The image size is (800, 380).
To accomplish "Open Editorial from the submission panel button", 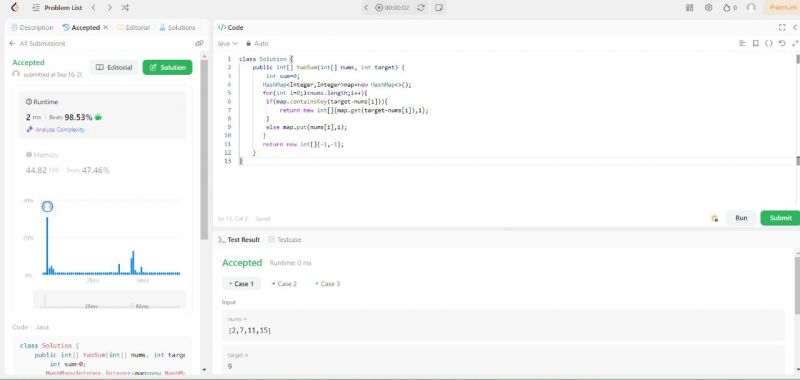I will click(x=114, y=67).
